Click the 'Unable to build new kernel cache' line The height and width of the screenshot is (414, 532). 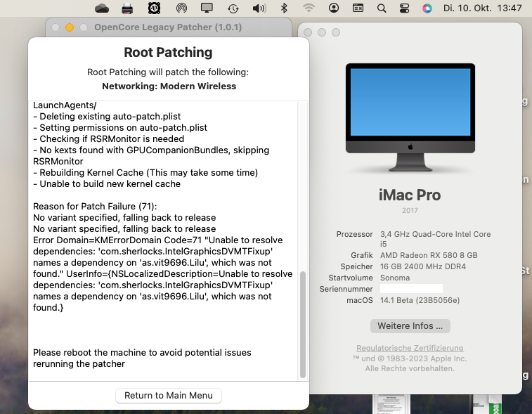tap(107, 184)
